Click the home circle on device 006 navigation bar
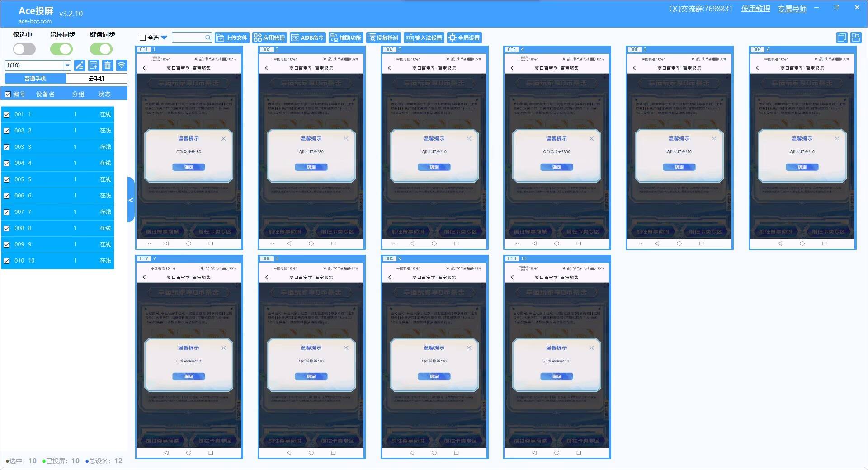 click(x=802, y=244)
